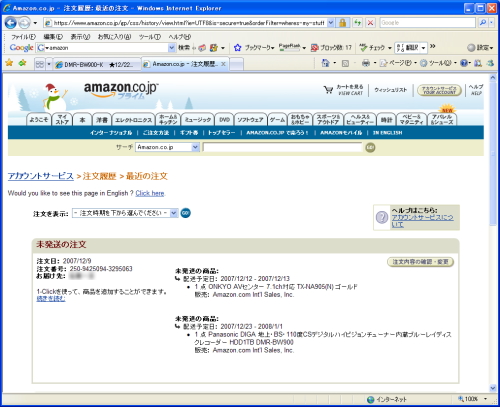Expand the Google toolbar overflow chevron

point(433,46)
